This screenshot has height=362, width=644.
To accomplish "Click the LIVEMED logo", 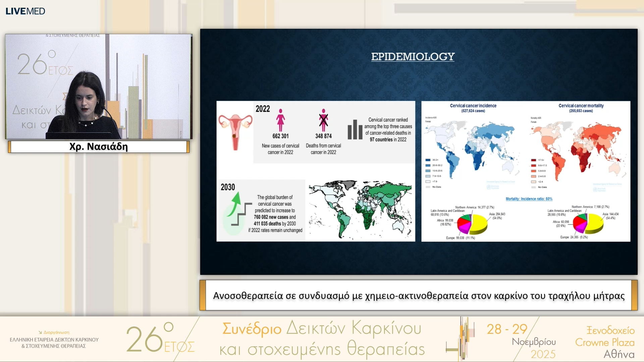I will [x=25, y=11].
